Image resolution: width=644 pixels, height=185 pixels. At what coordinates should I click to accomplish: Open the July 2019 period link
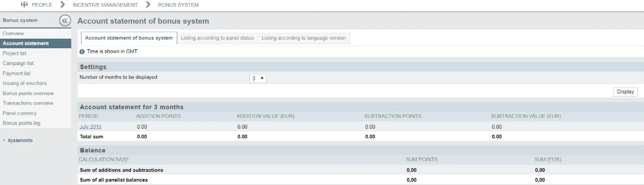coord(90,127)
